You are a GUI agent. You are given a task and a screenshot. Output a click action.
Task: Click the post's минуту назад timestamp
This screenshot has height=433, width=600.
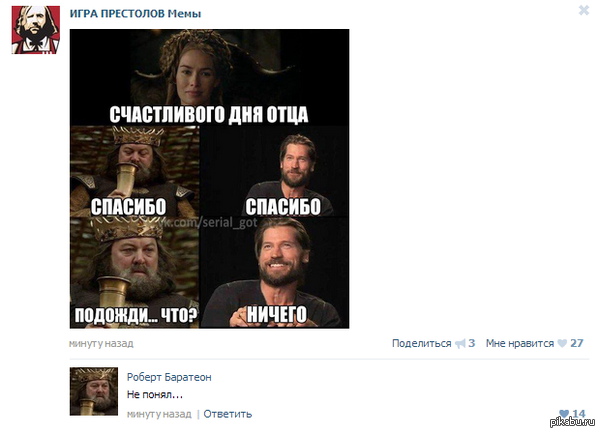click(101, 343)
